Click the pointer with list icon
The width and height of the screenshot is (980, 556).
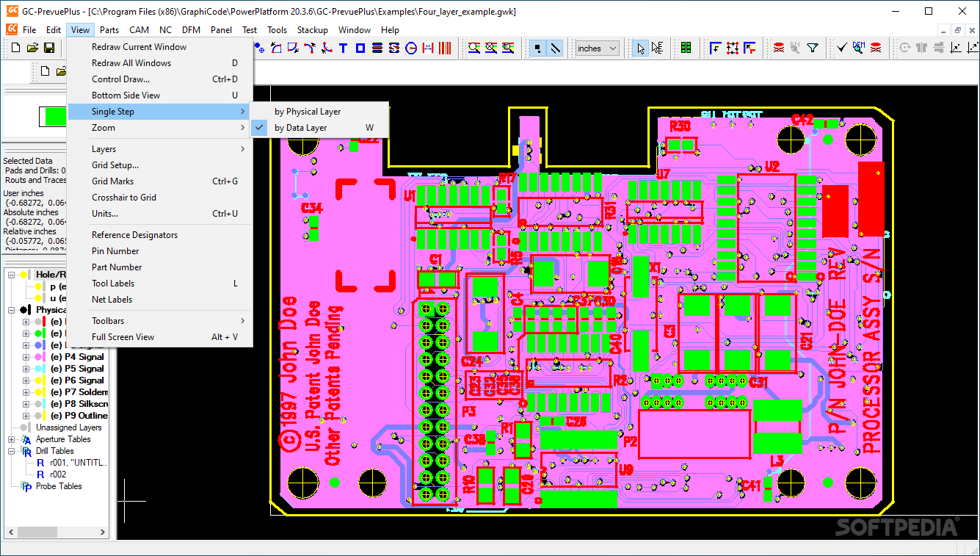(657, 48)
